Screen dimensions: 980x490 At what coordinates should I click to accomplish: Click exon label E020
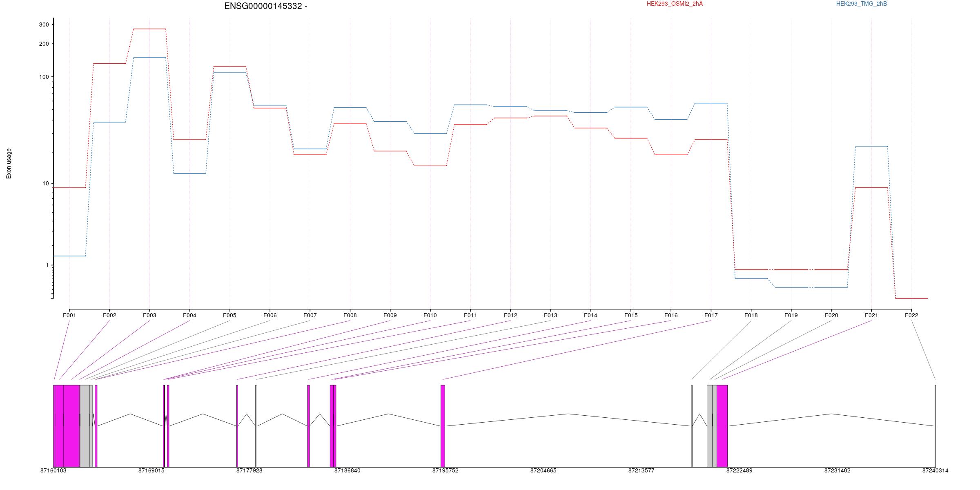click(x=831, y=315)
